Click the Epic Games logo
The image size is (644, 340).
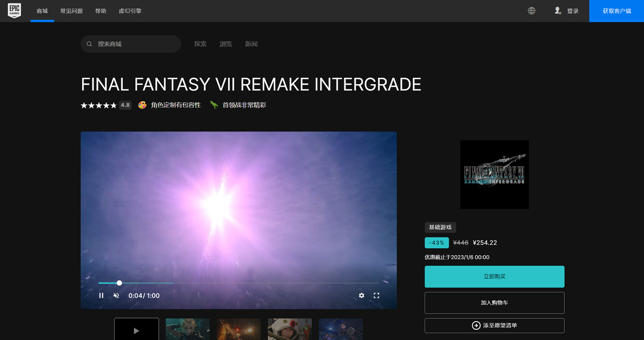click(14, 11)
